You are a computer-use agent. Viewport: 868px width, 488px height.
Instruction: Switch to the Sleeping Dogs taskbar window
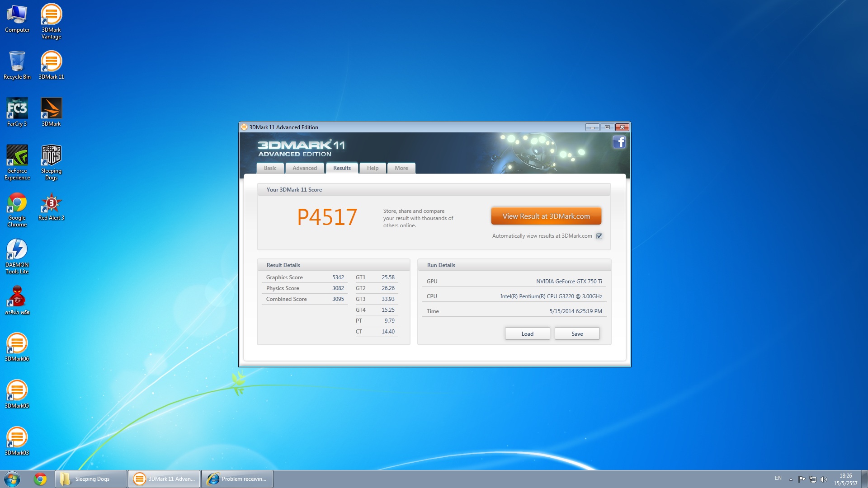click(x=91, y=479)
